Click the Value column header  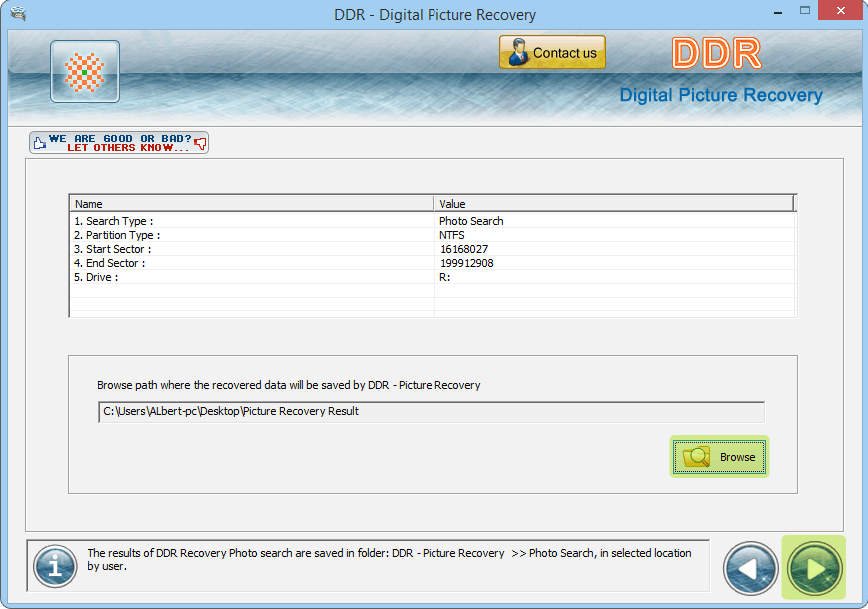[614, 203]
